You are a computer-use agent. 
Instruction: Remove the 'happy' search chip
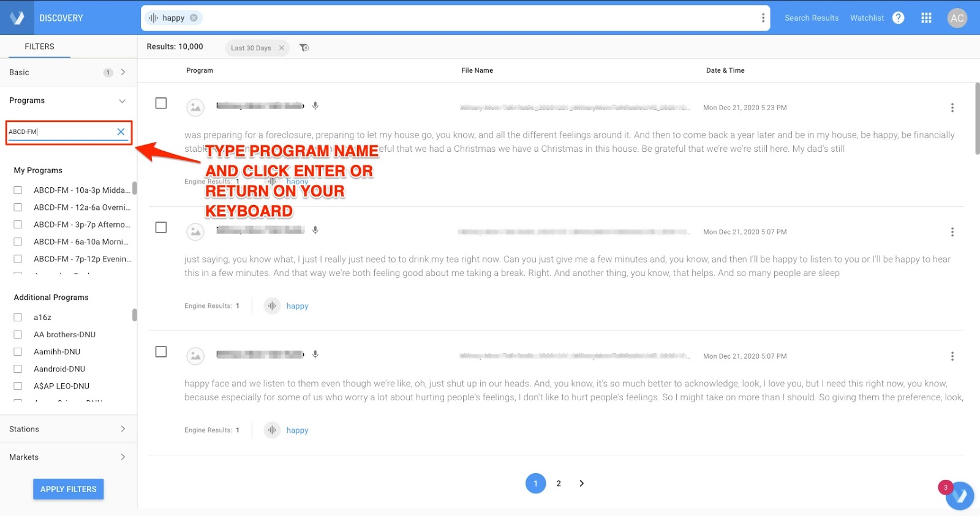[x=194, y=18]
